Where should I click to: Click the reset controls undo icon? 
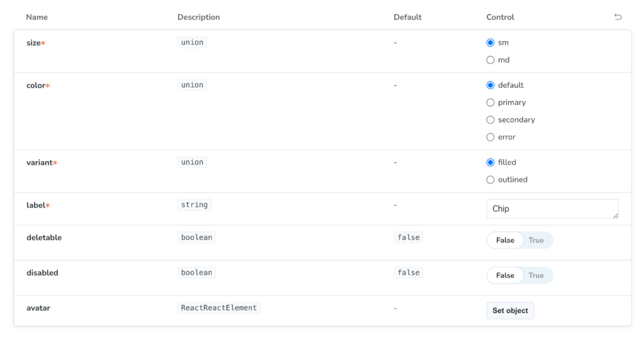(x=618, y=17)
